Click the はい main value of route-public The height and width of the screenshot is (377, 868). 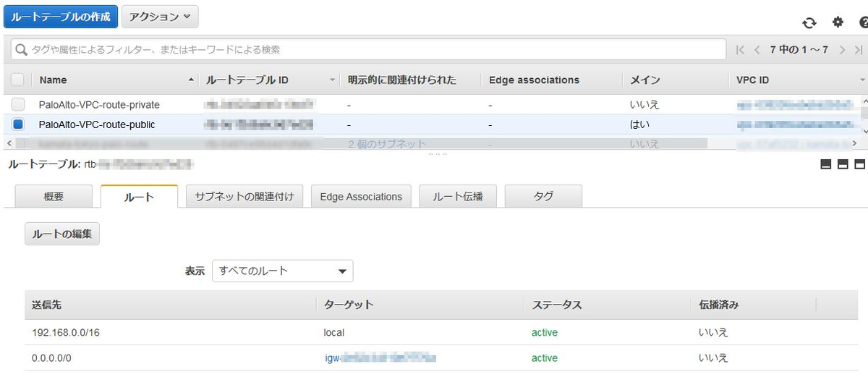[x=639, y=124]
